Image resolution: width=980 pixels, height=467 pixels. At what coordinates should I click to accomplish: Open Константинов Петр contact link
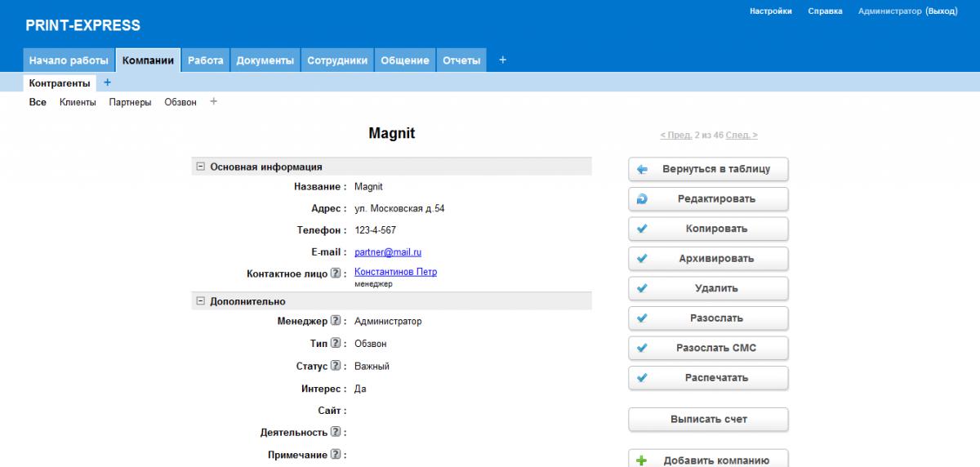(395, 272)
